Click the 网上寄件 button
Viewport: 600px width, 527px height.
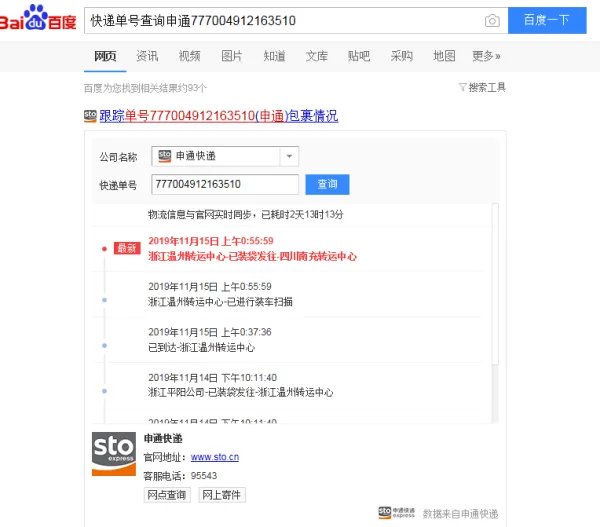pos(222,495)
